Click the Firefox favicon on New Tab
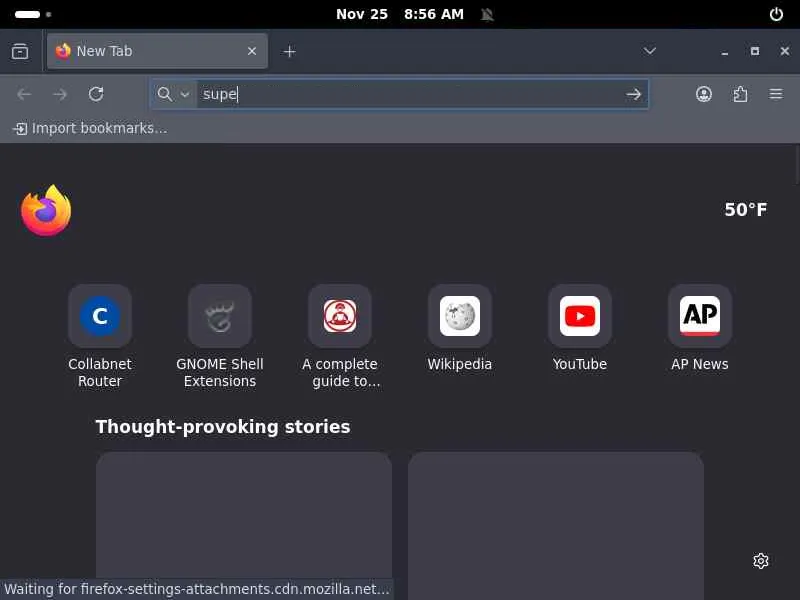Screen dimensions: 800x600 63,51
